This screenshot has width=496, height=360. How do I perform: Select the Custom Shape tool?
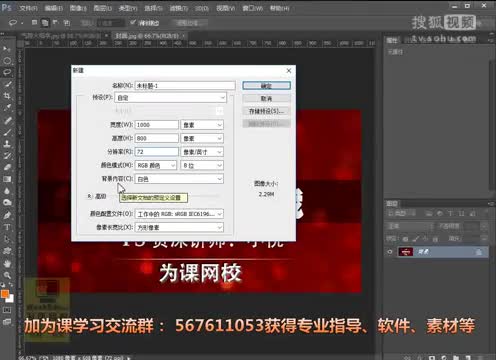pyautogui.click(x=7, y=251)
